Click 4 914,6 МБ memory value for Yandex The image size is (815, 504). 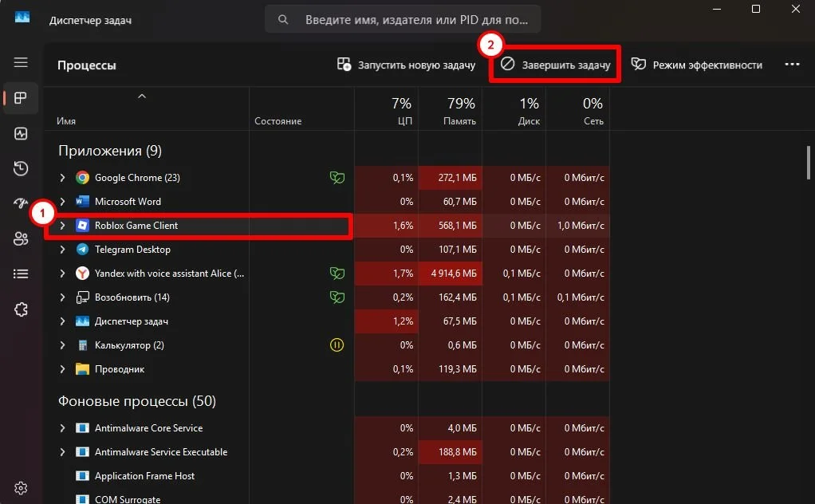coord(454,274)
